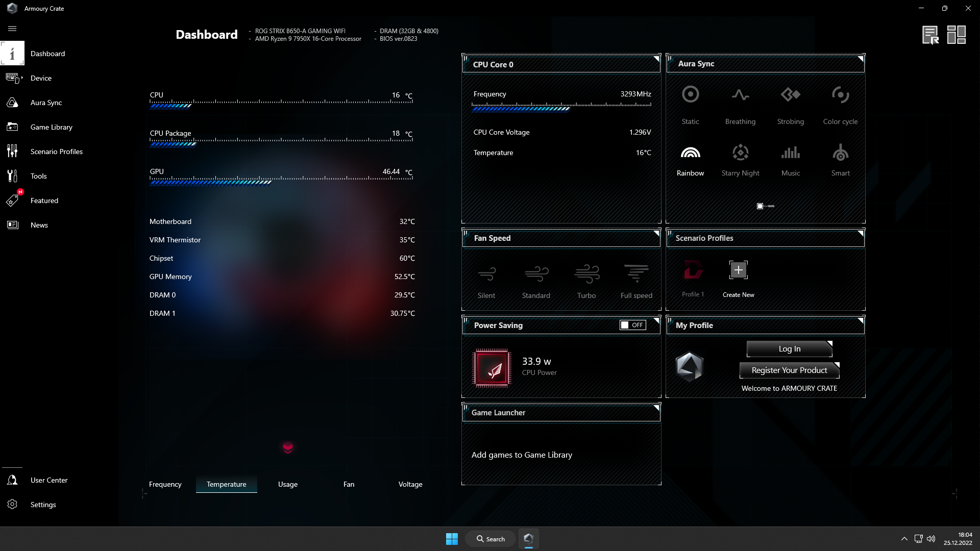This screenshot has width=980, height=551.
Task: Click Register Your Product
Action: 789,370
